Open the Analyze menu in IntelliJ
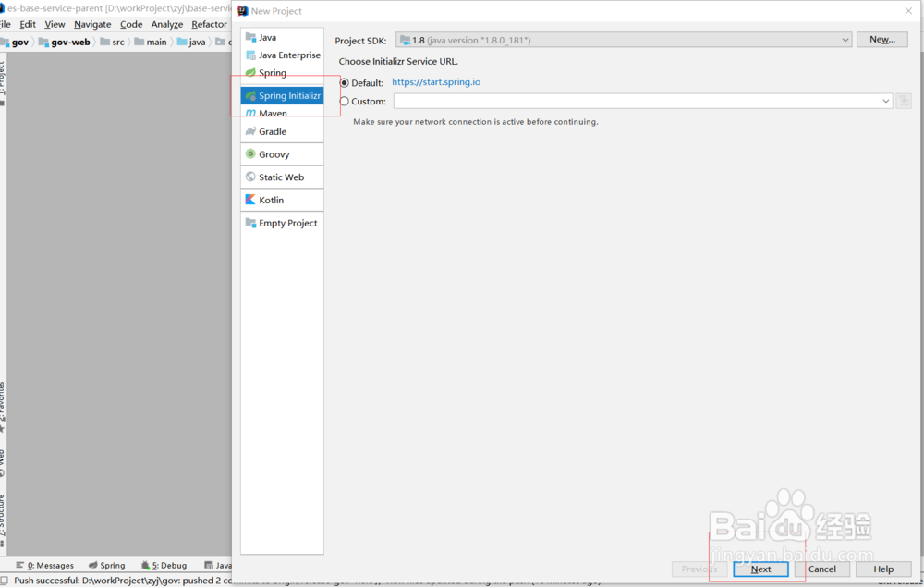 [x=166, y=24]
